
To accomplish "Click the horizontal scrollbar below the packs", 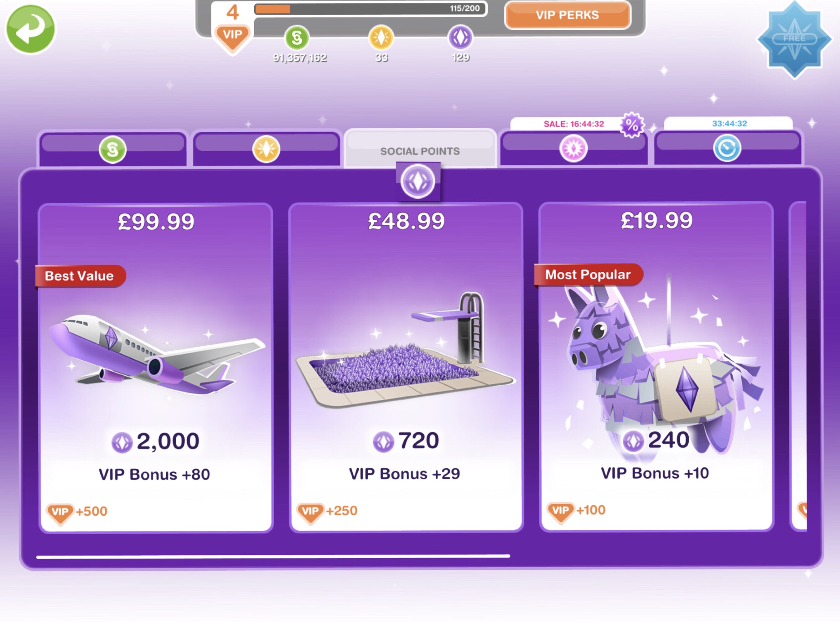I will 273,556.
